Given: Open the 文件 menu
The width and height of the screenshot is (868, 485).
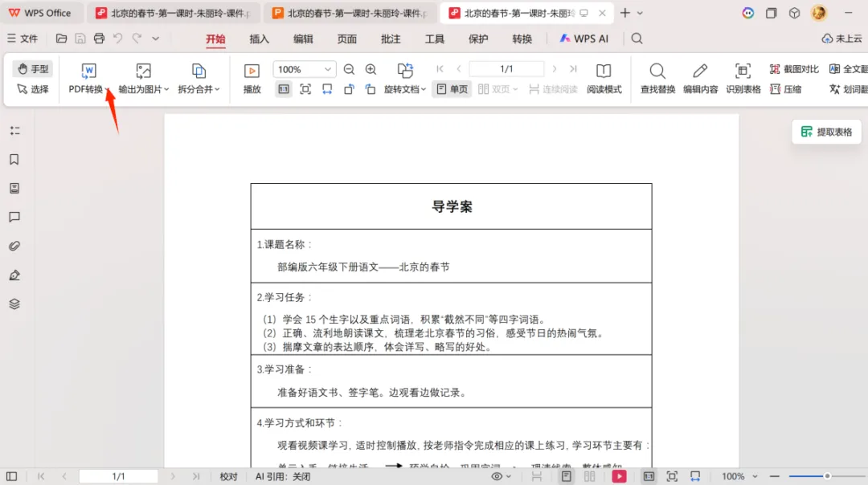Looking at the screenshot, I should [23, 39].
